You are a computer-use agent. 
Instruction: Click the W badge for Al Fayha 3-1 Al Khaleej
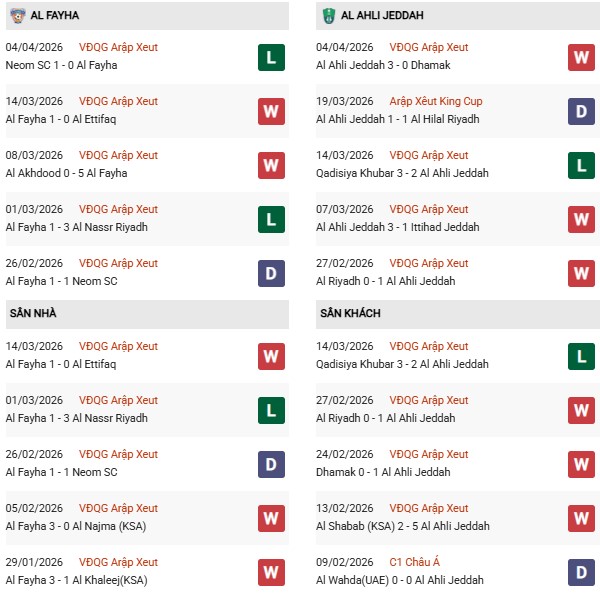(x=270, y=572)
